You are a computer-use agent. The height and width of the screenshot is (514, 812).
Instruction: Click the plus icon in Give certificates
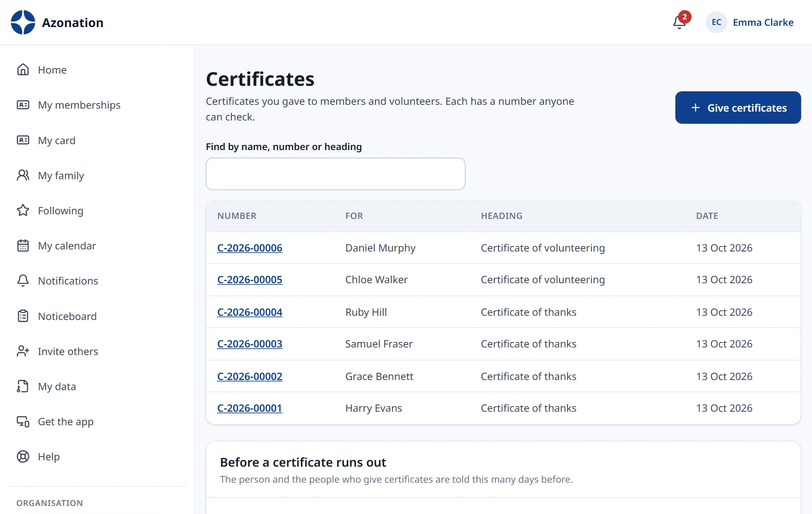[x=695, y=108]
